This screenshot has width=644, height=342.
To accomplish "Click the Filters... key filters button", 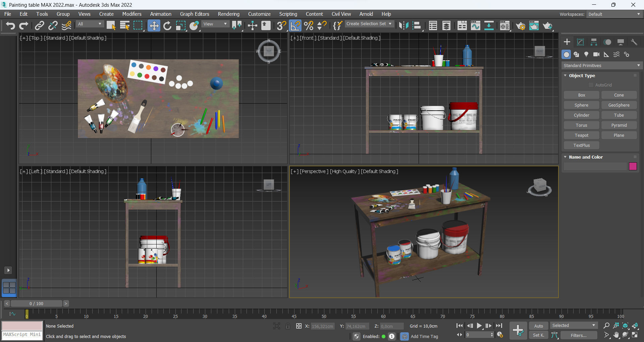I will point(579,335).
